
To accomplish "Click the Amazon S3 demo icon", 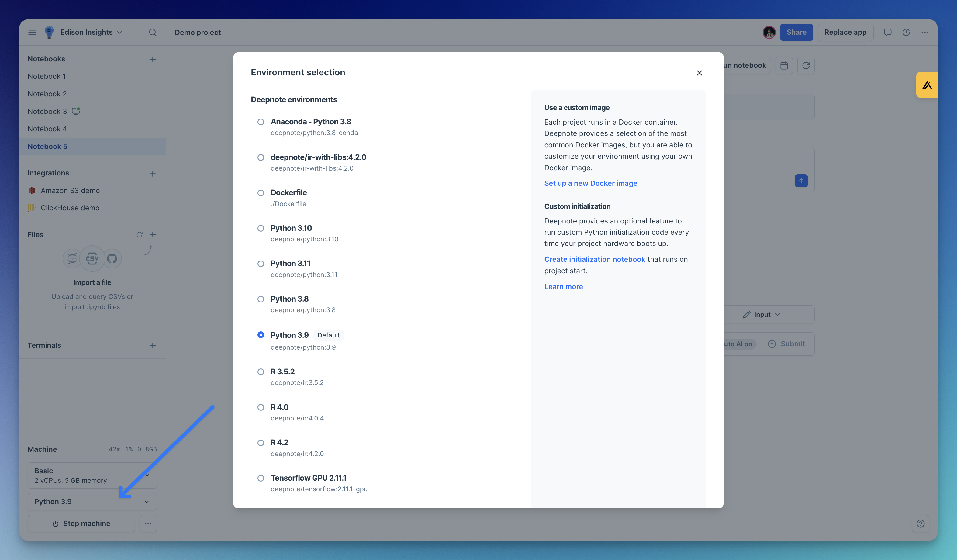I will [32, 191].
